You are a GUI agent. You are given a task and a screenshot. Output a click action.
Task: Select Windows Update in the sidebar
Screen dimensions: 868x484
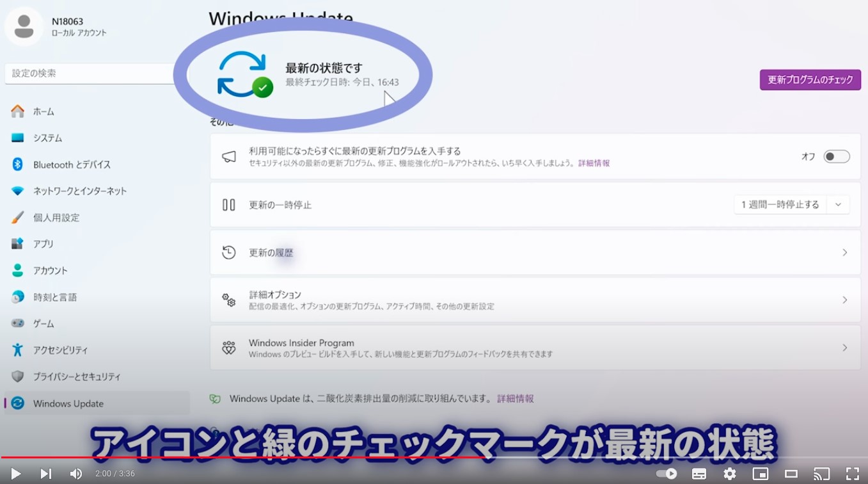(x=97, y=403)
